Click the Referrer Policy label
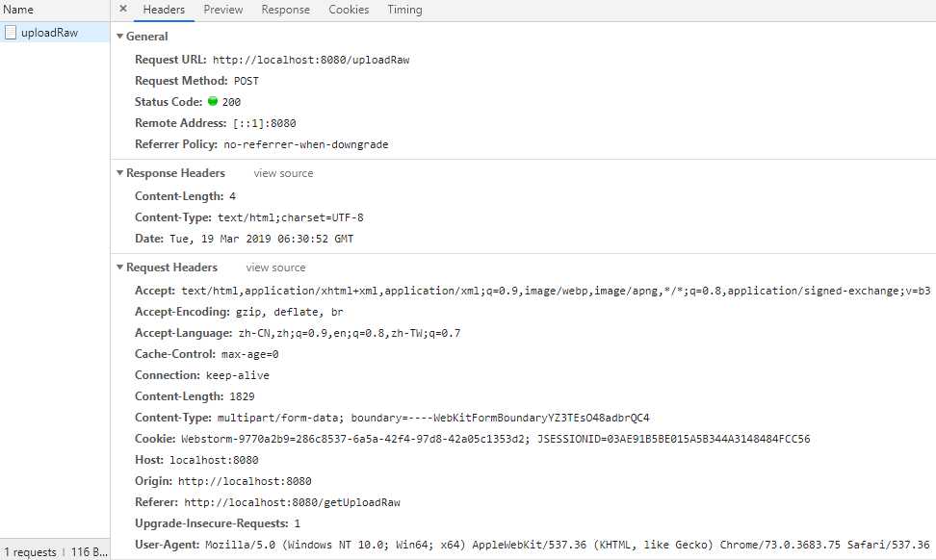Viewport: 936px width, 560px height. pos(176,144)
